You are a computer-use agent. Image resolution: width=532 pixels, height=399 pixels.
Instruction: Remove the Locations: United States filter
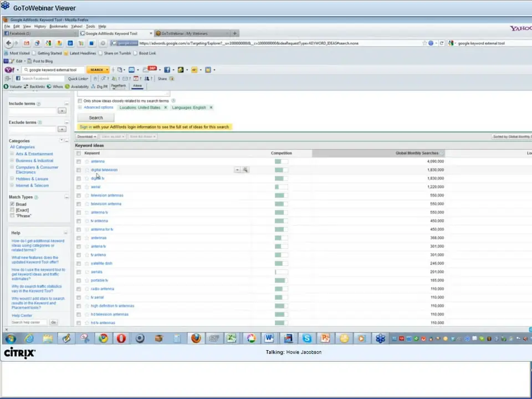166,108
